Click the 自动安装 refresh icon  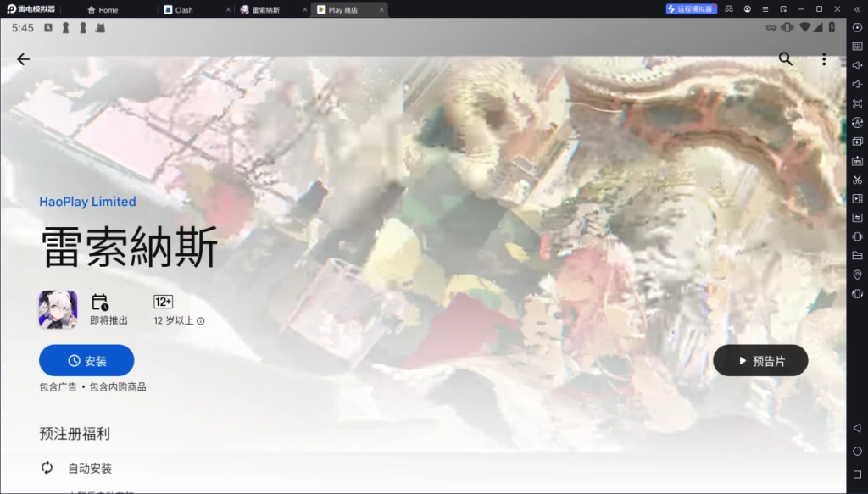[47, 468]
